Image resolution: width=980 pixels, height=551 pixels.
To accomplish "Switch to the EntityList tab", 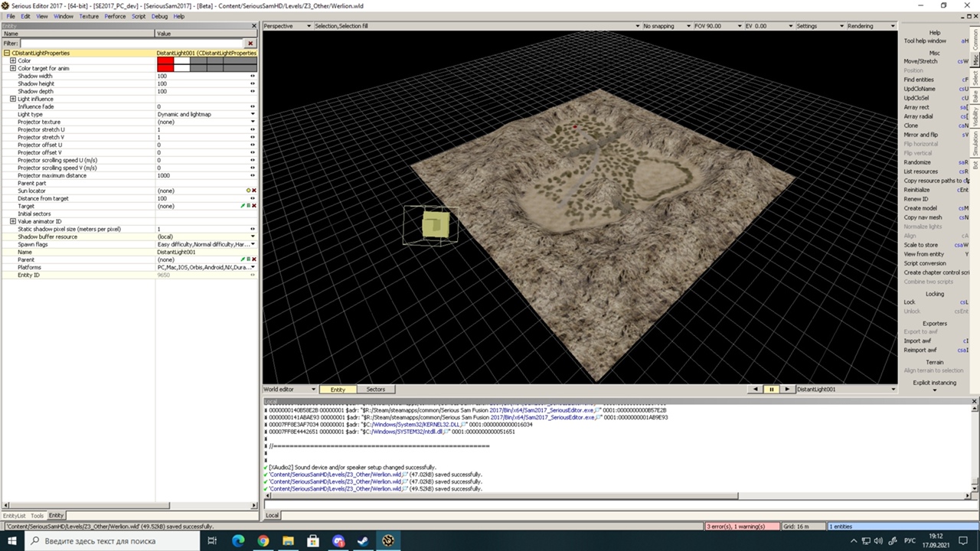I will pyautogui.click(x=15, y=516).
